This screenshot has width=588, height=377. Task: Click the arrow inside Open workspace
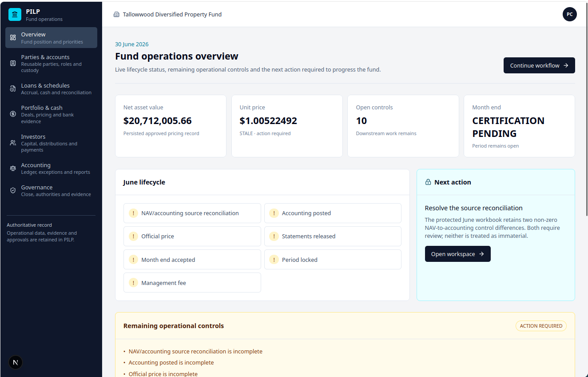(x=481, y=254)
